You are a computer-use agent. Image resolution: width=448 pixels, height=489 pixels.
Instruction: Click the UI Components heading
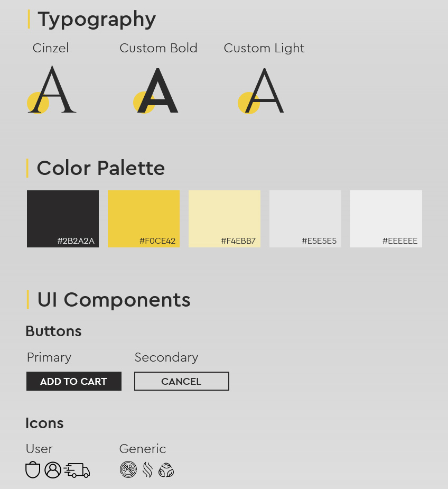[x=114, y=300]
